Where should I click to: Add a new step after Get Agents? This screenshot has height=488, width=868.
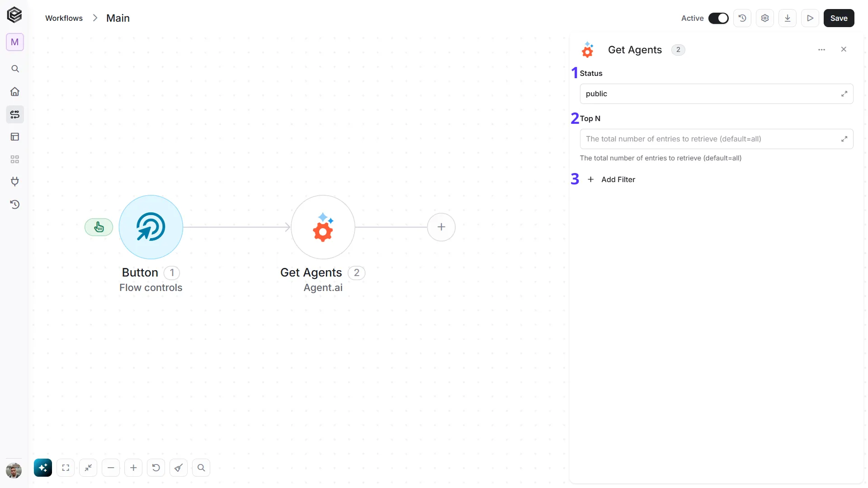click(x=441, y=227)
